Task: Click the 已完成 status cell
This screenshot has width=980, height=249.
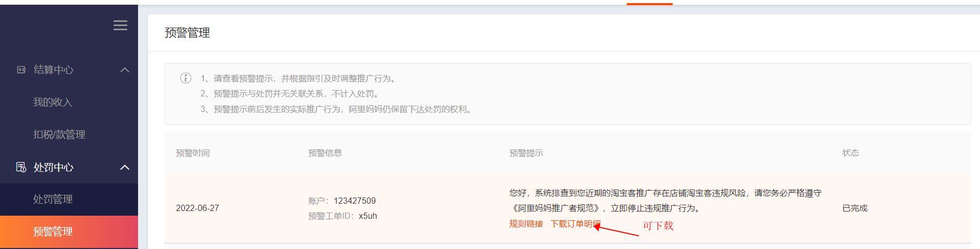Action: click(x=855, y=208)
